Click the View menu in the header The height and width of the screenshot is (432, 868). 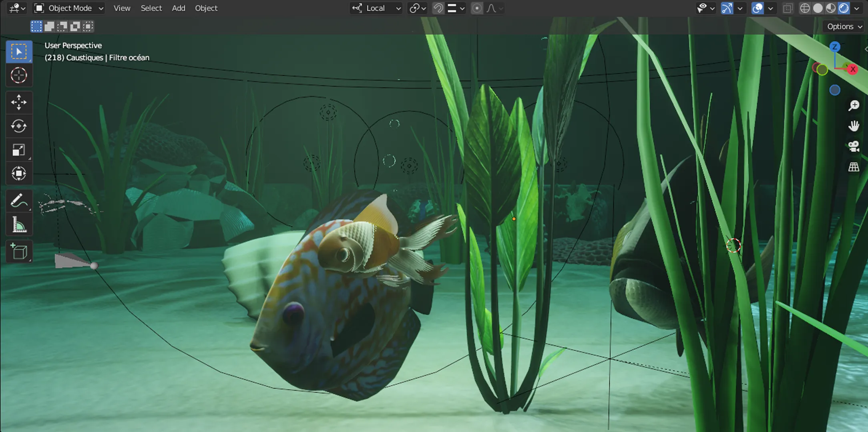tap(122, 8)
